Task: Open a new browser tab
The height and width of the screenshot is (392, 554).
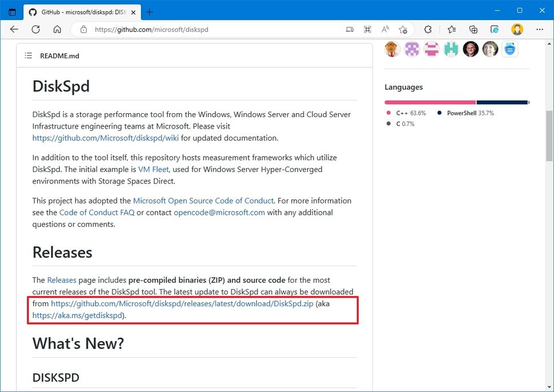Action: [149, 11]
